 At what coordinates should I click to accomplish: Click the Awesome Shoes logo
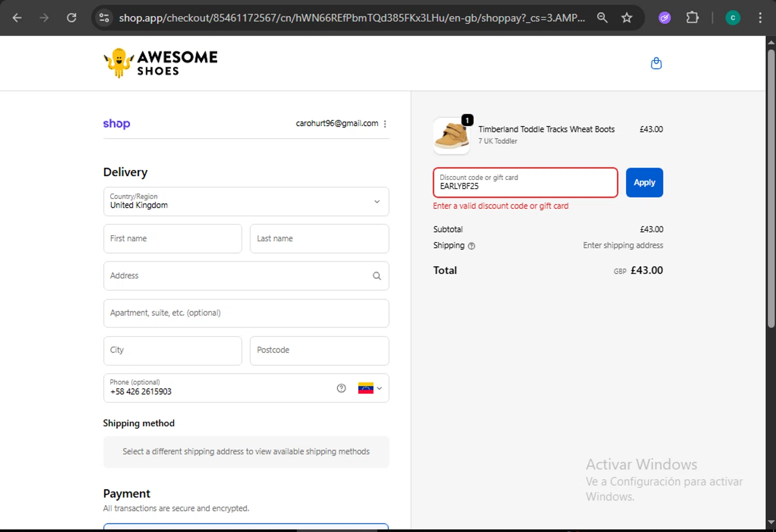pos(160,63)
